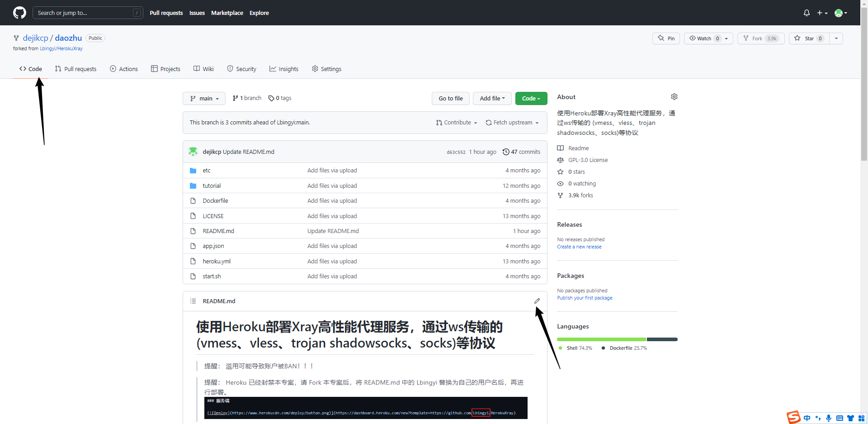Open the green Code dropdown

[x=531, y=99]
